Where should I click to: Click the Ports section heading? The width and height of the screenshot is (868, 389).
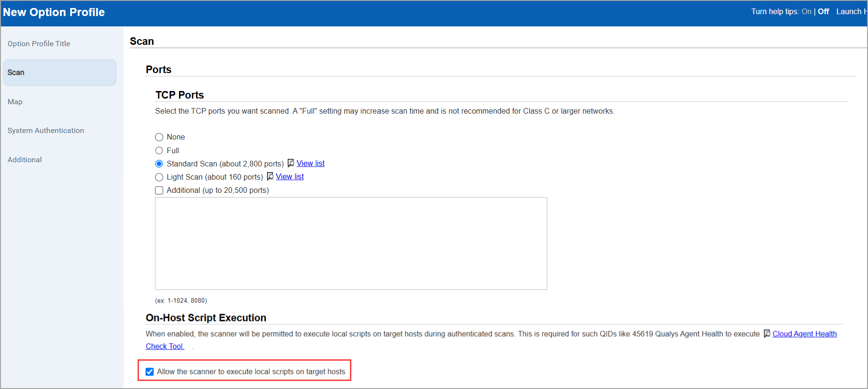[x=158, y=69]
